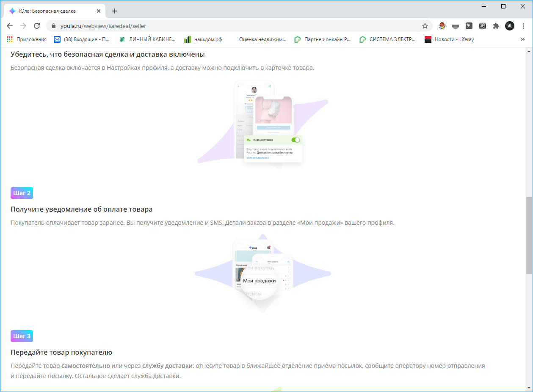The image size is (533, 392).
Task: Click the Мои продажи magnified label
Action: click(260, 281)
